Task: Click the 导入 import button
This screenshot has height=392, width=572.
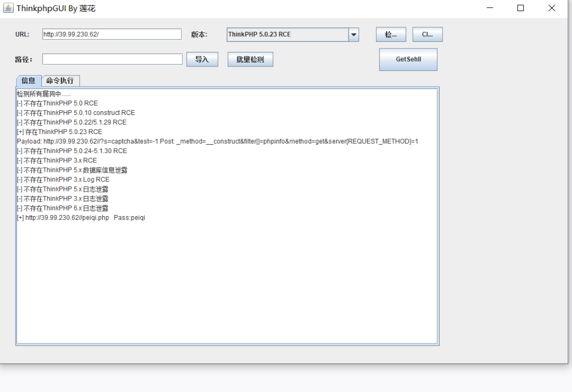Action: (202, 59)
